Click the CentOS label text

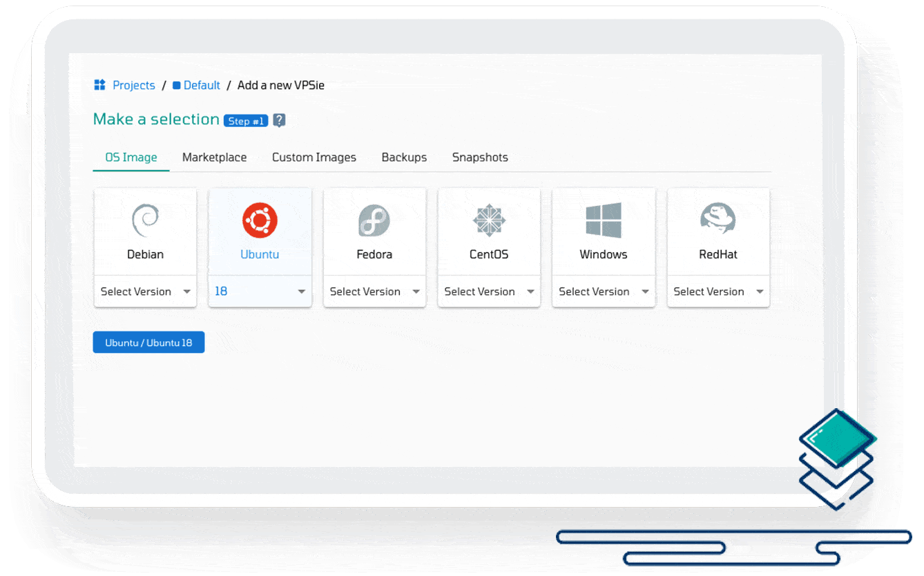coord(489,254)
